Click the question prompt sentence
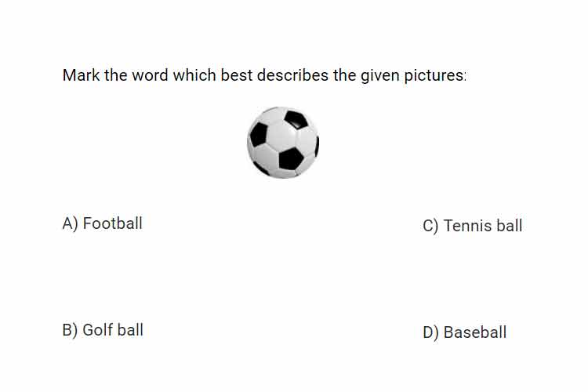Viewport: 588px width, 392px height. [x=264, y=75]
